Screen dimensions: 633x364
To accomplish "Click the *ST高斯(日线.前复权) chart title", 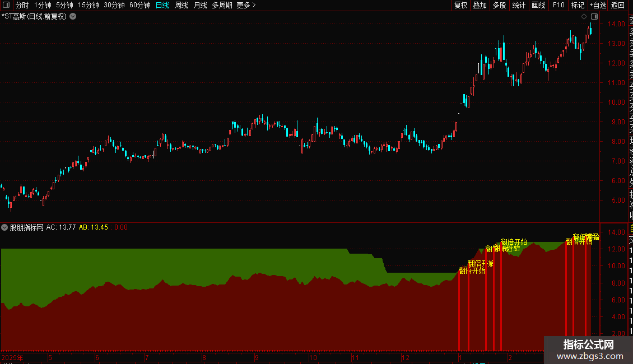I will tap(34, 17).
